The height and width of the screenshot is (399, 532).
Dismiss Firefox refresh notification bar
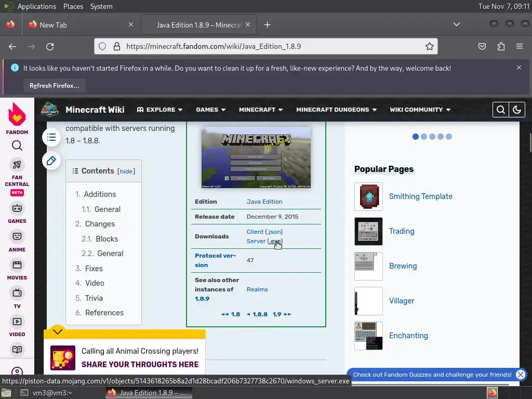coord(519,68)
